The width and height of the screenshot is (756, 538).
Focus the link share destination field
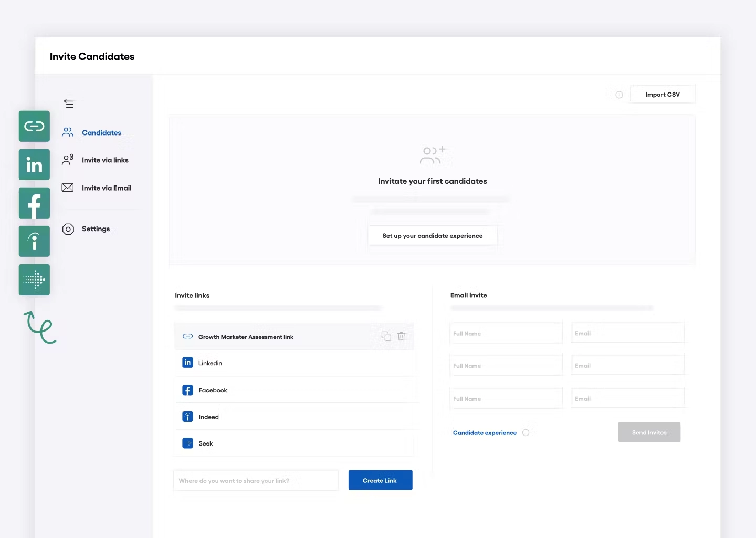pos(256,481)
